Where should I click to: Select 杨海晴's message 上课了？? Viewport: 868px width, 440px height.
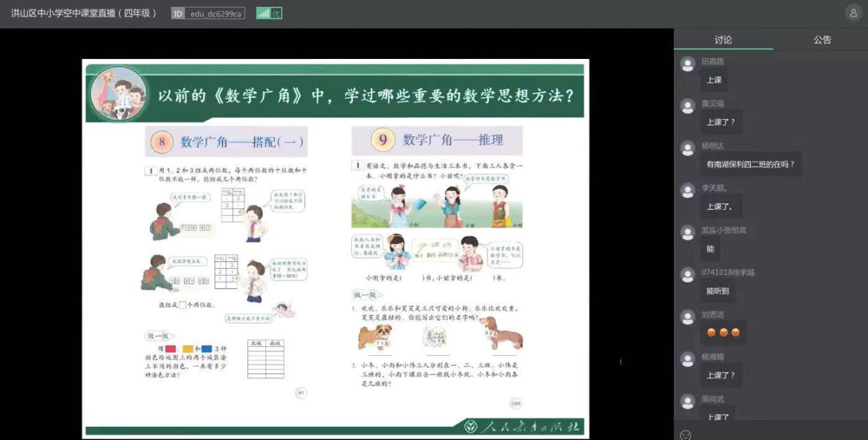[x=721, y=375]
